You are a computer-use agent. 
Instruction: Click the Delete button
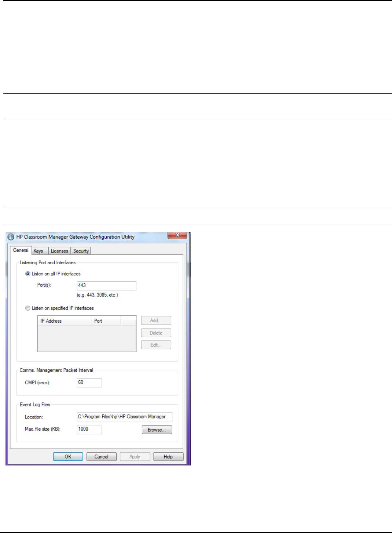click(156, 333)
